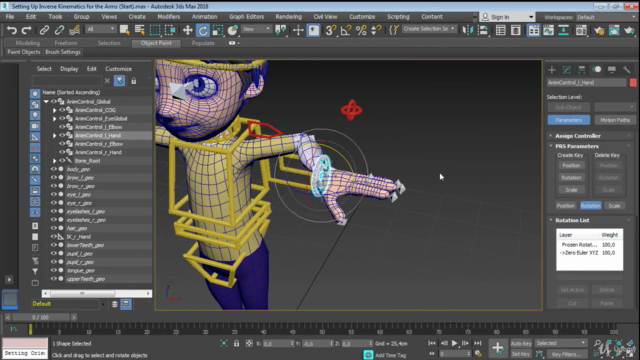Toggle visibility eye of hair_geo
Screen dimensions: 640x360
[x=53, y=228]
